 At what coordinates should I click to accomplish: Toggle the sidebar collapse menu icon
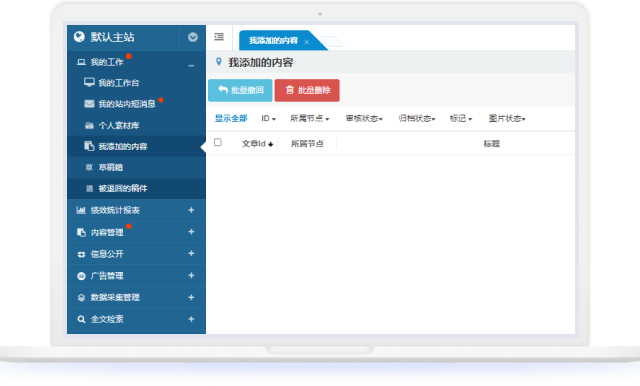click(x=219, y=37)
